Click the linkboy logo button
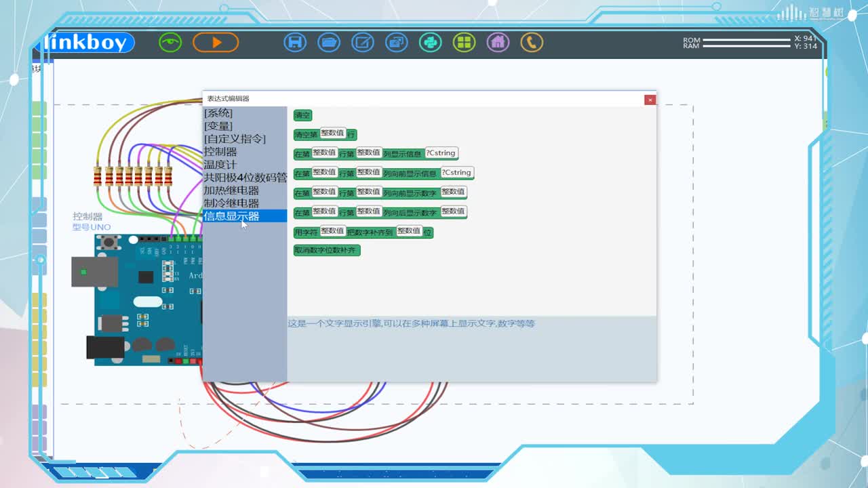The image size is (868, 488). (88, 43)
